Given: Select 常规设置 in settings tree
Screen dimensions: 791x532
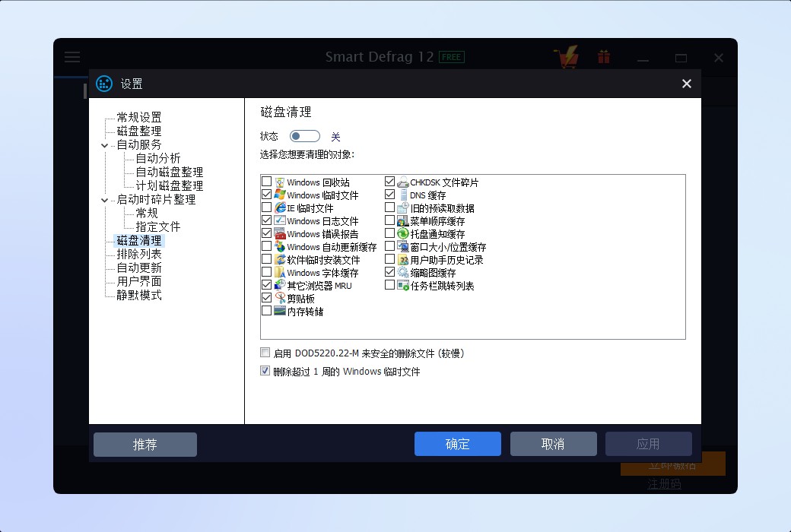Looking at the screenshot, I should click(139, 118).
